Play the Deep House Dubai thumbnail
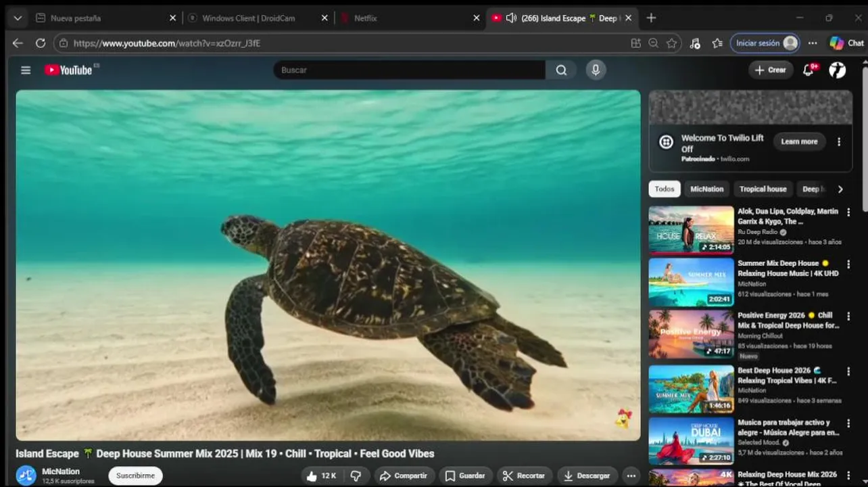 pyautogui.click(x=691, y=441)
